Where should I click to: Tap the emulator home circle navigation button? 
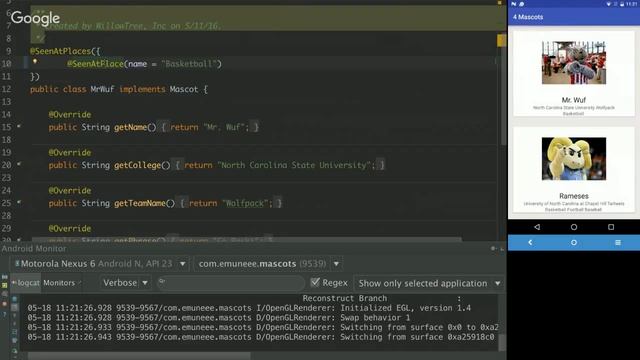click(574, 227)
